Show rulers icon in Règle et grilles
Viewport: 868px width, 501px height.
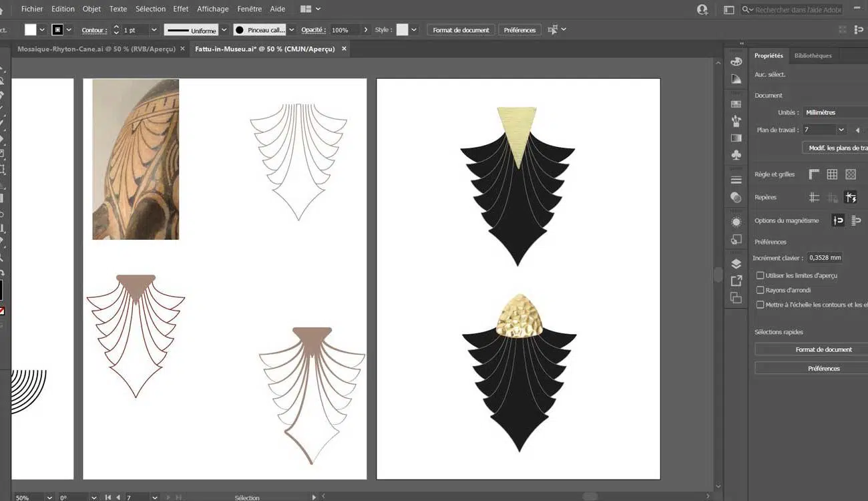click(814, 174)
